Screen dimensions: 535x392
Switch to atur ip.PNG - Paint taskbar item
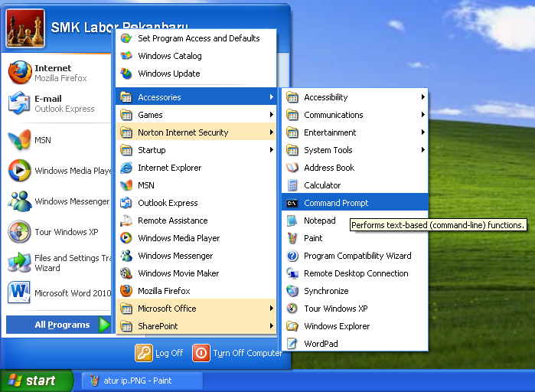tap(142, 381)
